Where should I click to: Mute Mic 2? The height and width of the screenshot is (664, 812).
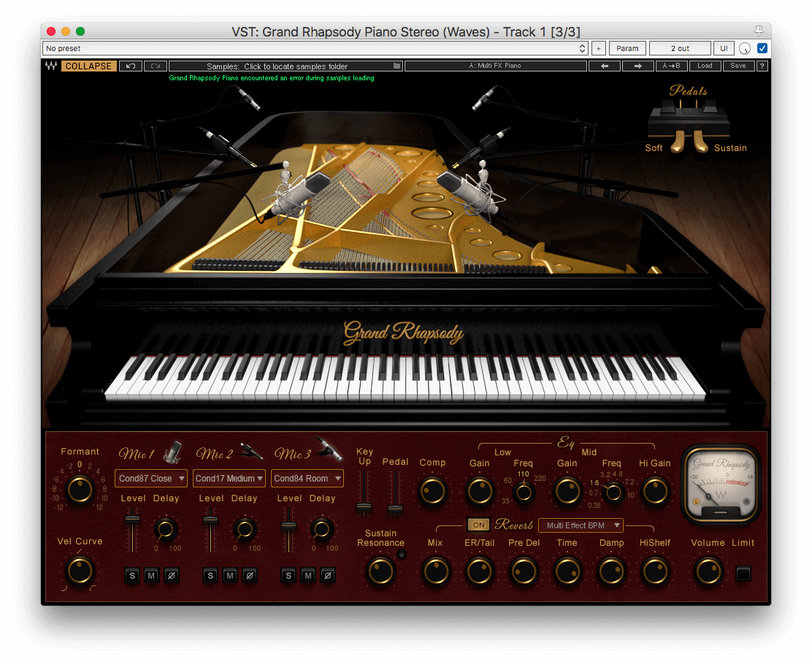click(230, 576)
